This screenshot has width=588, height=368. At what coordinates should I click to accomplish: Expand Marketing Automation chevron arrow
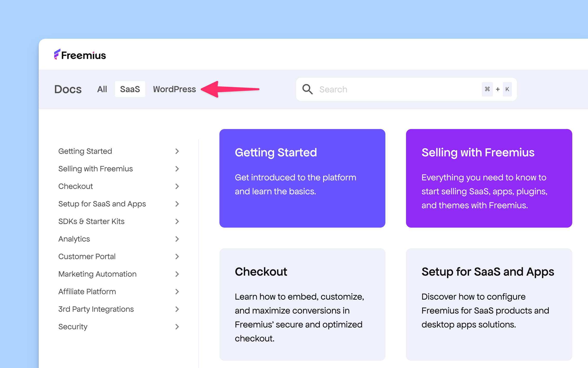[177, 274]
